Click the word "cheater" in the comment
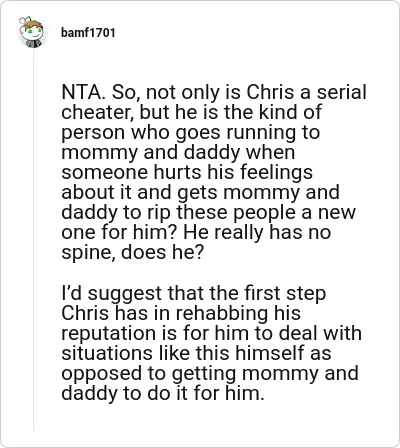Image resolution: width=400 pixels, height=448 pixels. tap(95, 112)
